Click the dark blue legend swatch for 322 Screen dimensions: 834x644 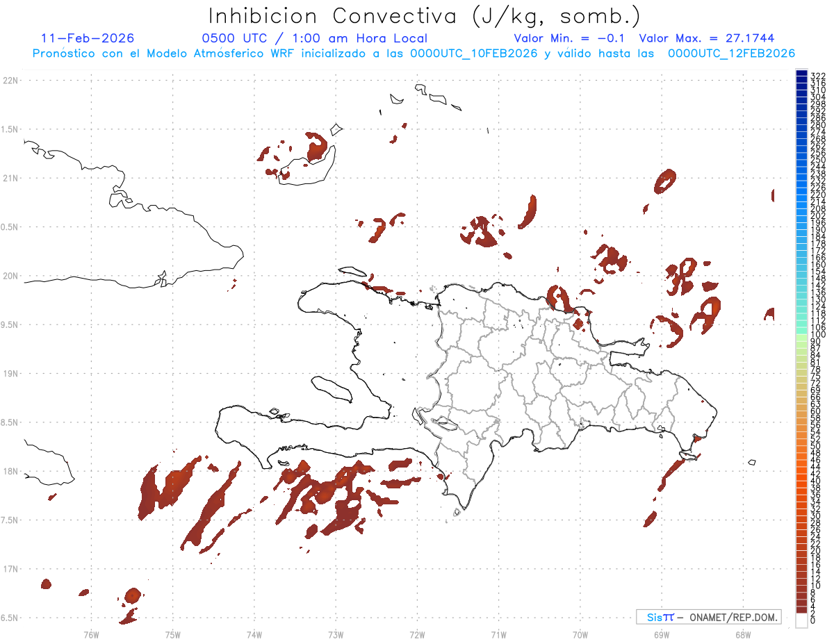click(801, 73)
